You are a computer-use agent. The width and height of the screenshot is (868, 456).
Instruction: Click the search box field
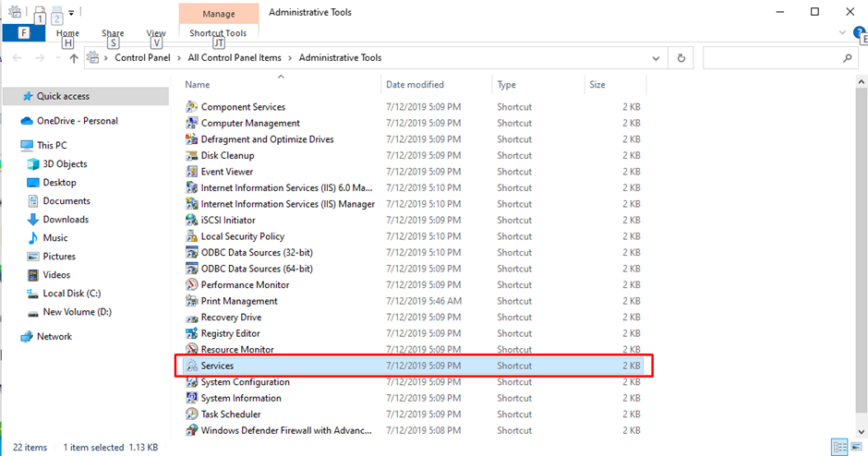pos(779,58)
